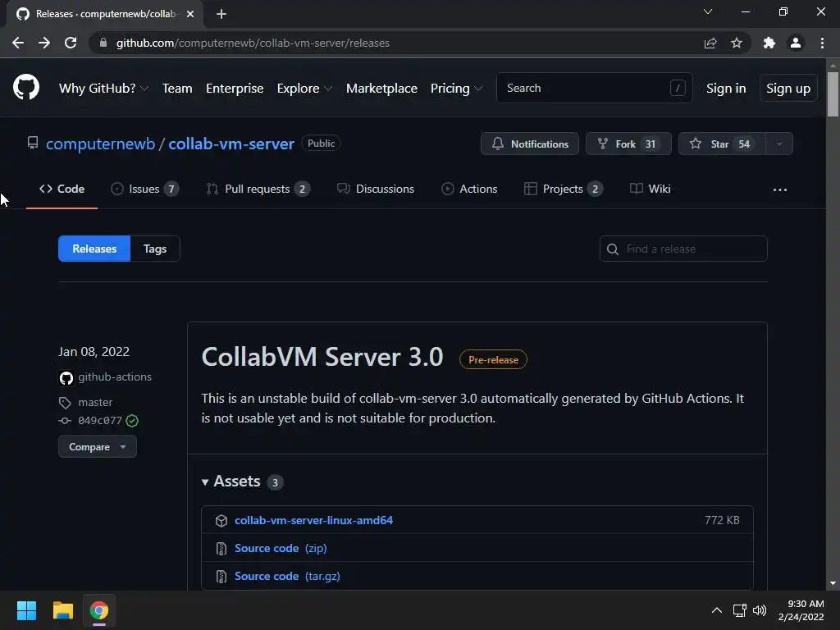
Task: Switch to the Issues tab
Action: 144,189
